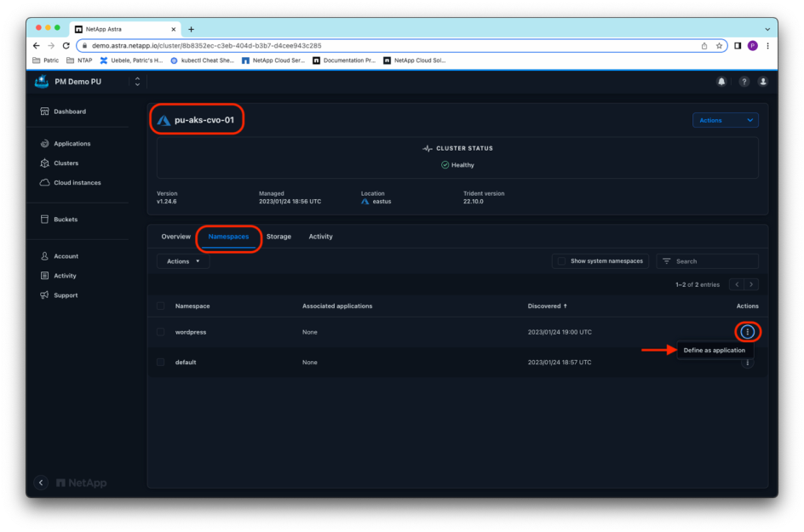
Task: Choose Define as application menu entry
Action: tap(714, 350)
